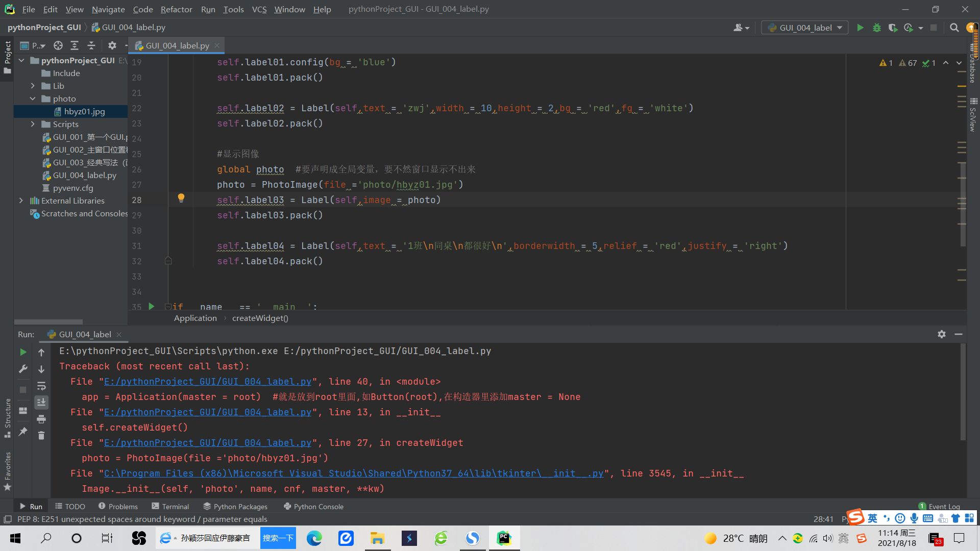Go to previous highlighted error arrow
Image resolution: width=980 pixels, height=551 pixels.
pyautogui.click(x=946, y=63)
